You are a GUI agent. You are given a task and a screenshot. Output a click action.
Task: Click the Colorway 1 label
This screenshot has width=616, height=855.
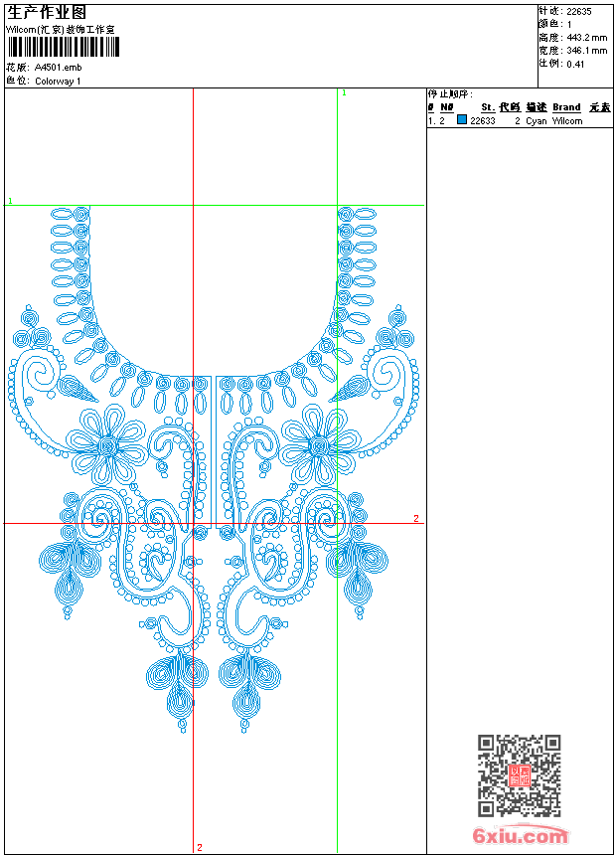pyautogui.click(x=58, y=82)
